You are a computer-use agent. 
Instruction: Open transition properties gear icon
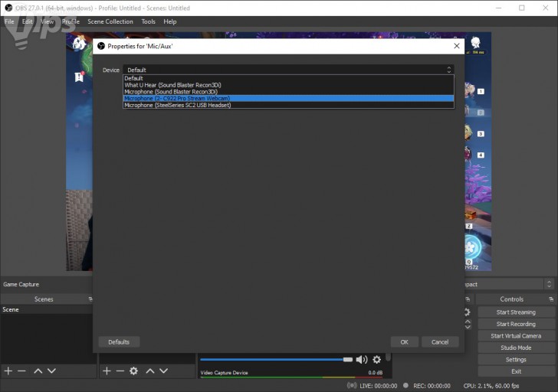pyautogui.click(x=468, y=312)
